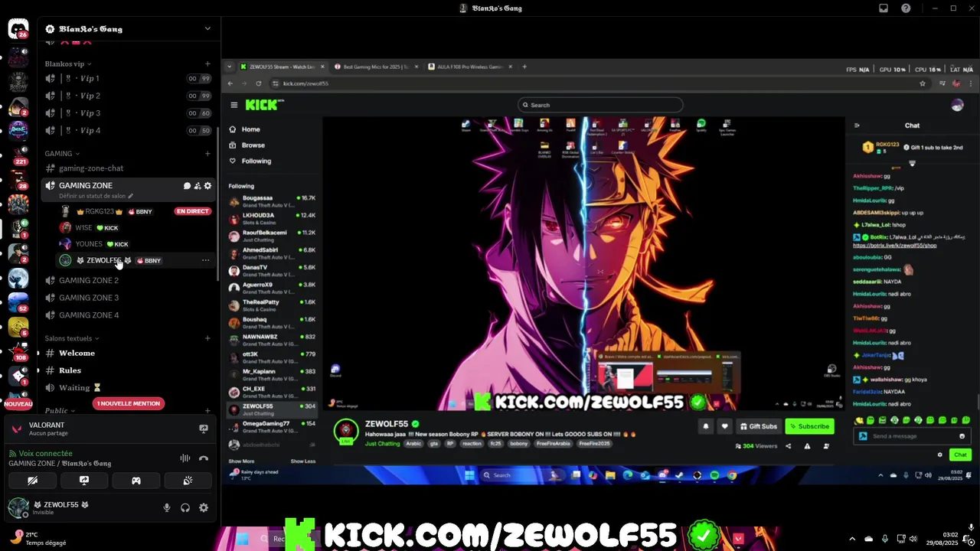The image size is (980, 551).
Task: Toggle Kick sidebar hamburger menu
Action: point(234,105)
